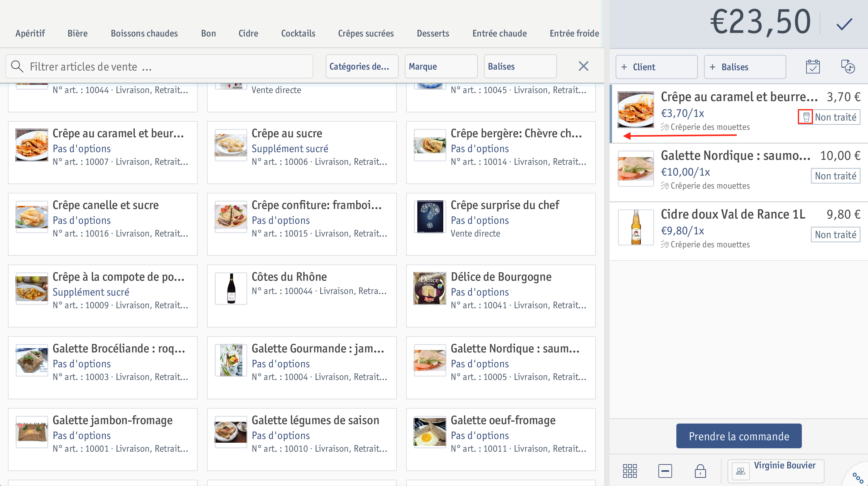
Task: Switch to the Bière category
Action: 78,33
